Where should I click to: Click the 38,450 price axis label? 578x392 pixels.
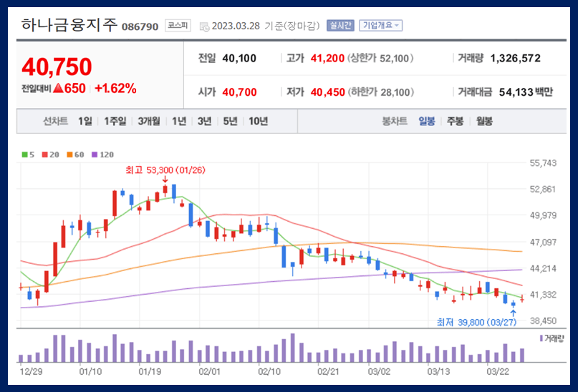tap(543, 320)
